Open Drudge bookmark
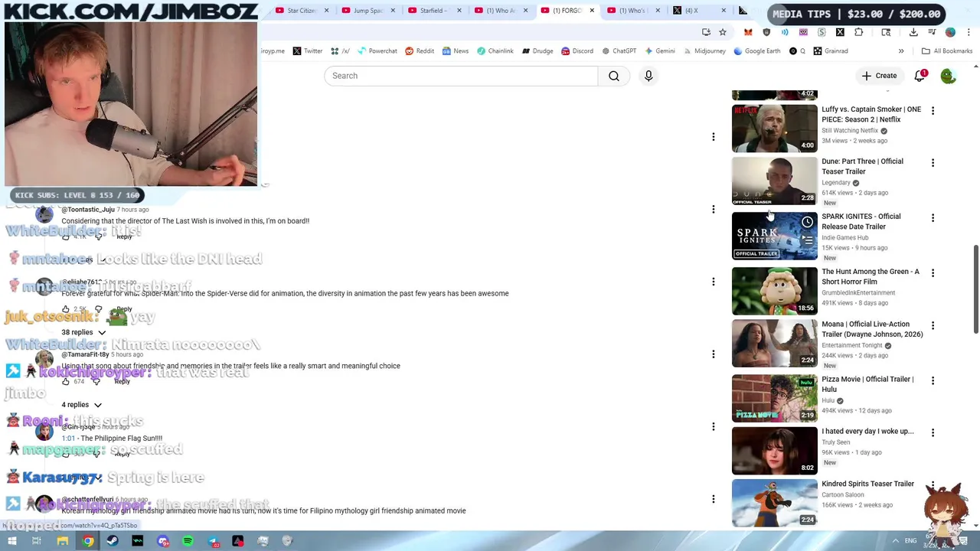The width and height of the screenshot is (980, 551). click(537, 51)
